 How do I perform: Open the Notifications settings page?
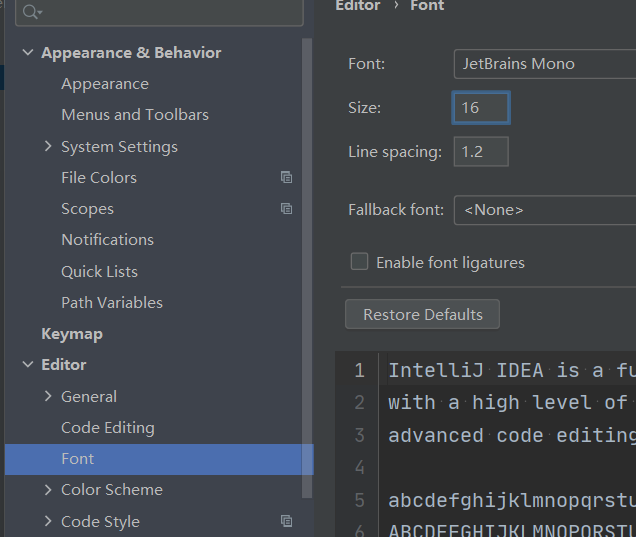(x=108, y=240)
